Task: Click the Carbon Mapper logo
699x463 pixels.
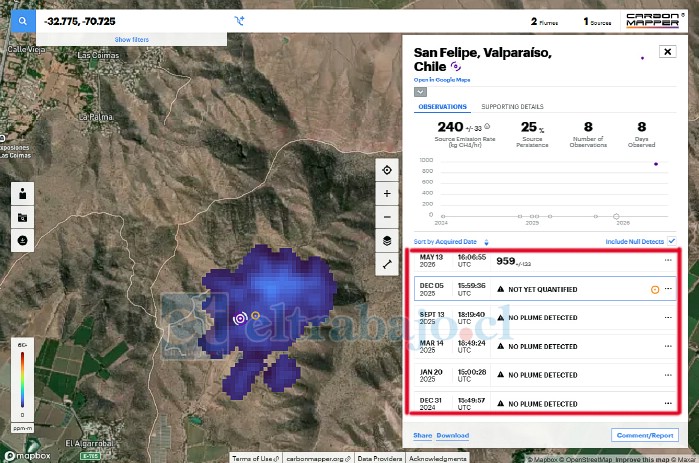Action: click(x=653, y=20)
